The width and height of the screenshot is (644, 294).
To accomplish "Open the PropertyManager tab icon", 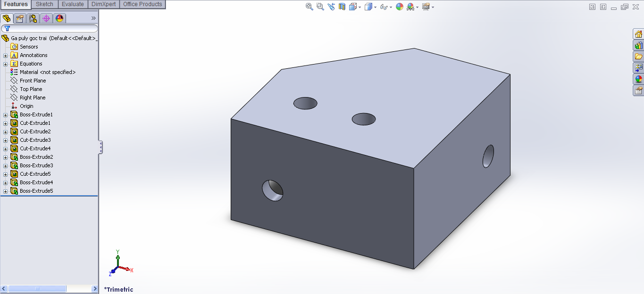I will point(20,18).
